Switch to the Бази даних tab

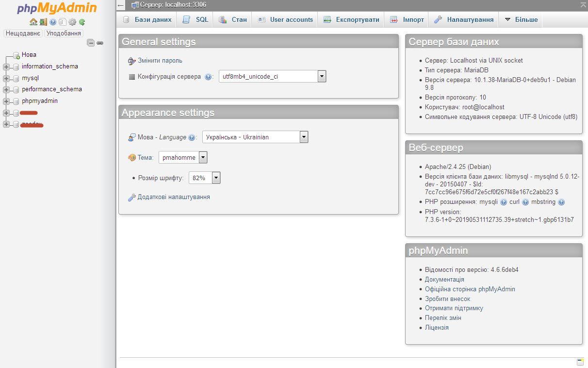pos(147,19)
